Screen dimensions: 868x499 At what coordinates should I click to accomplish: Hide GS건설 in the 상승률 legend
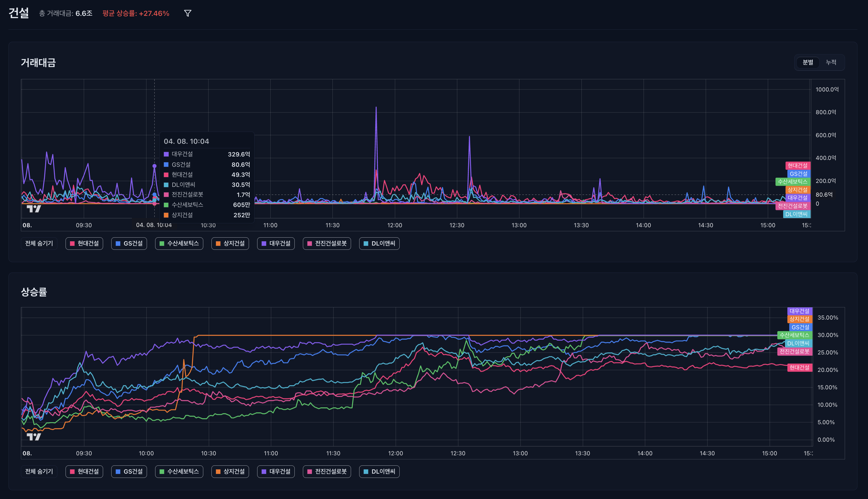tap(129, 471)
